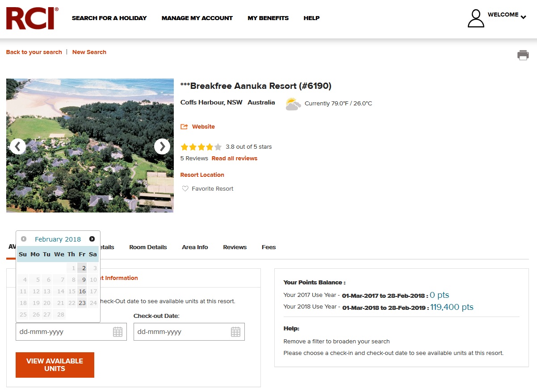Start a New Search
The height and width of the screenshot is (392, 537).
(89, 52)
